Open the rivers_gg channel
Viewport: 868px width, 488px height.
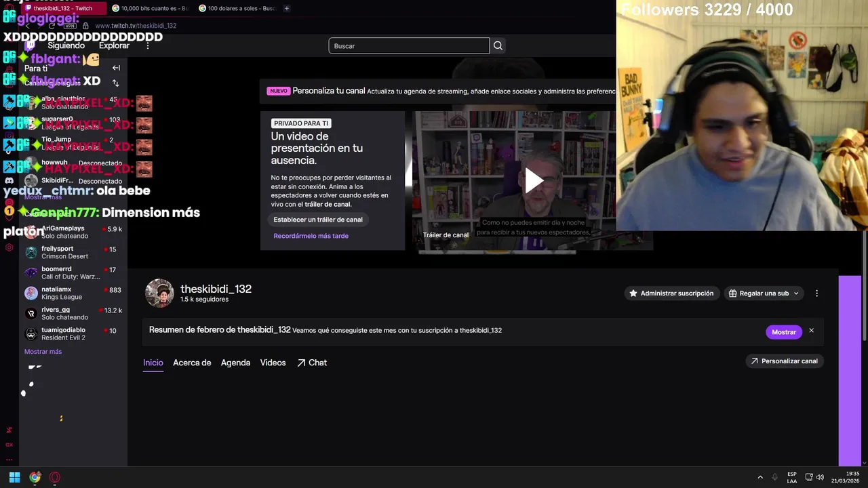point(73,314)
